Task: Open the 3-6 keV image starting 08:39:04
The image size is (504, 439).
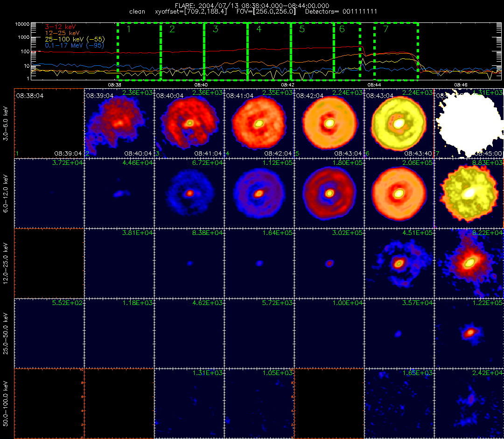Action: (x=119, y=123)
